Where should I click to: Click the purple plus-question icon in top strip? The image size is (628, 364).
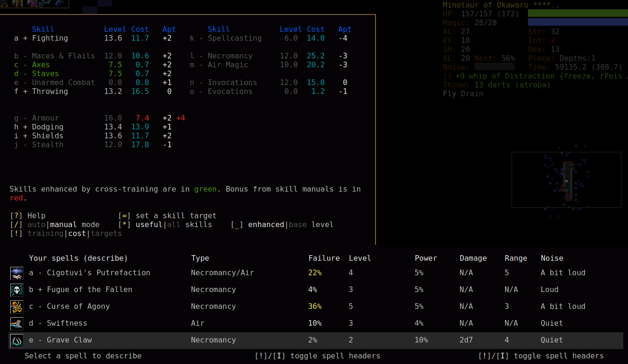click(33, 3)
